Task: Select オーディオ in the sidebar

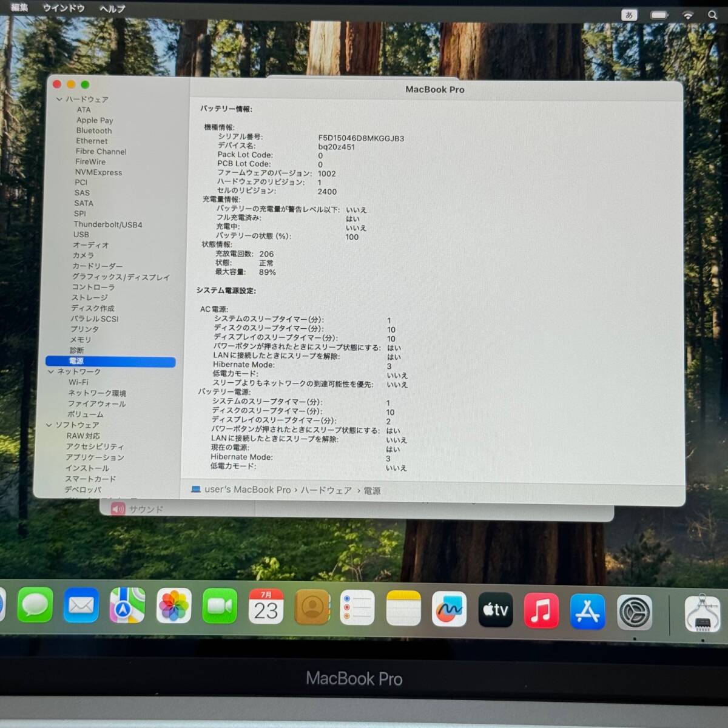Action: [91, 245]
